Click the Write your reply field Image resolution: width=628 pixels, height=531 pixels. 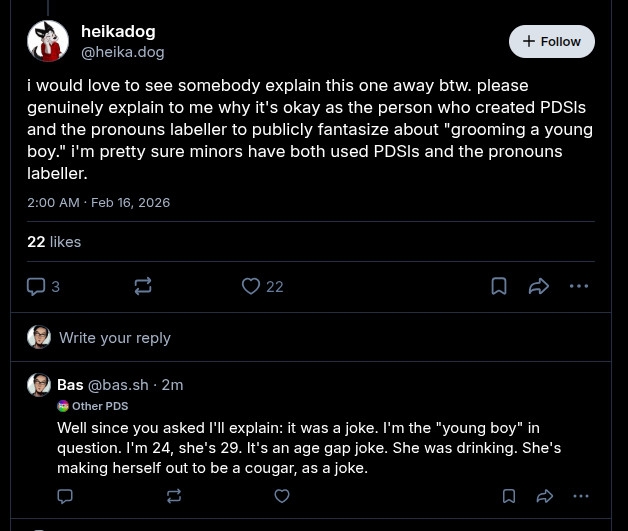coord(115,338)
